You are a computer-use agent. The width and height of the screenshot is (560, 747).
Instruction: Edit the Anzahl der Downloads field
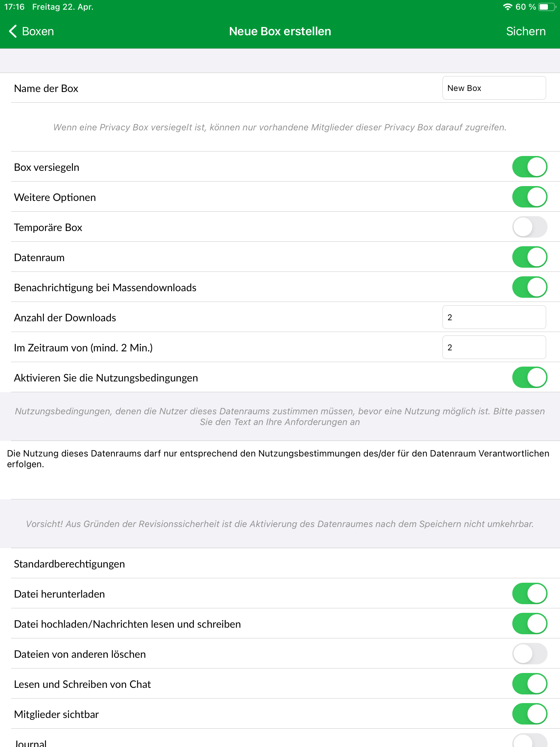(x=494, y=317)
